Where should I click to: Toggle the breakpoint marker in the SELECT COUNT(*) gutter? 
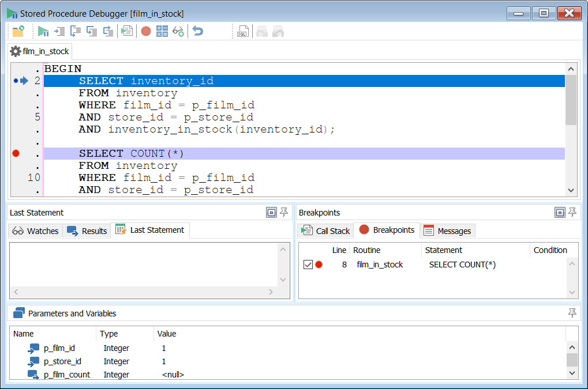click(x=16, y=153)
